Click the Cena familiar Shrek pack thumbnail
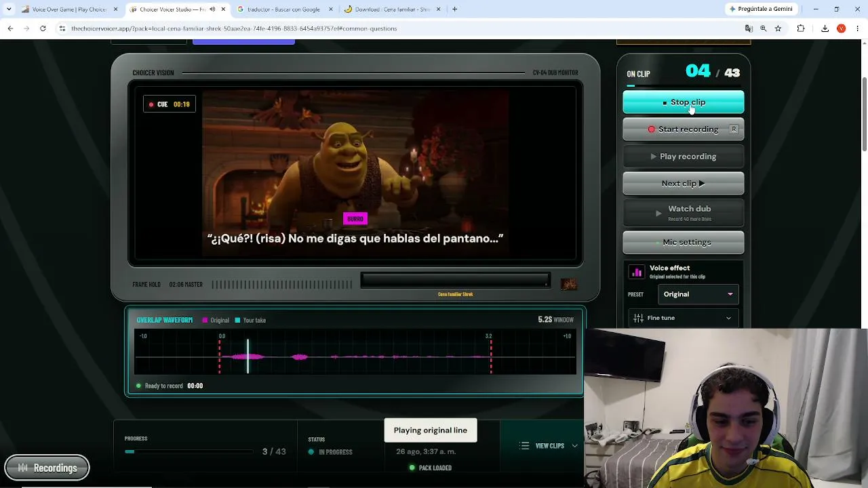 point(568,284)
